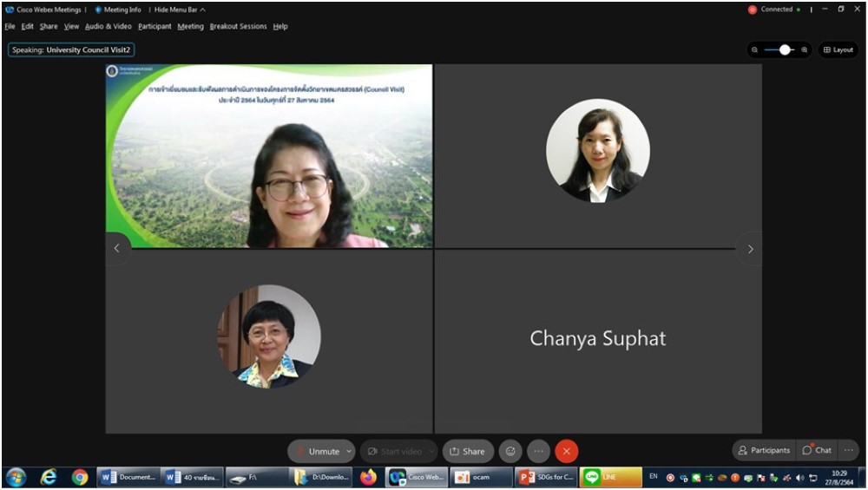Image resolution: width=868 pixels, height=490 pixels.
Task: Open more options in the meeting controls
Action: (538, 451)
